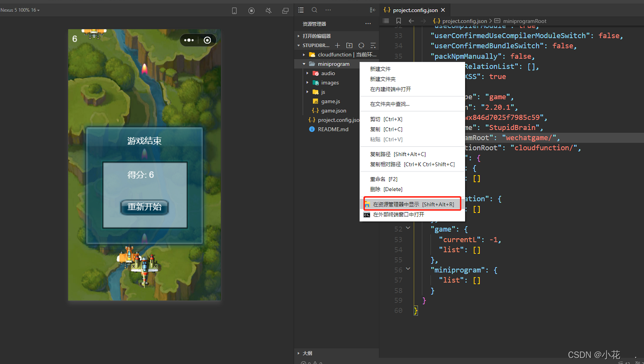Select the images folder in file tree
644x364 pixels.
point(330,82)
